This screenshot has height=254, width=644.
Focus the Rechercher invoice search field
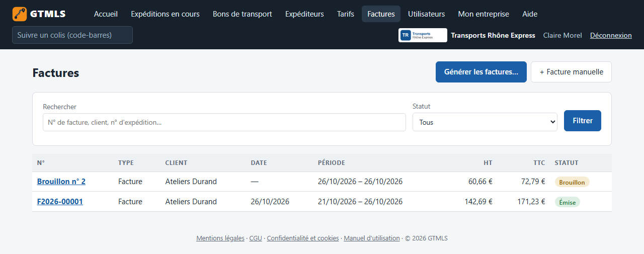coord(224,122)
